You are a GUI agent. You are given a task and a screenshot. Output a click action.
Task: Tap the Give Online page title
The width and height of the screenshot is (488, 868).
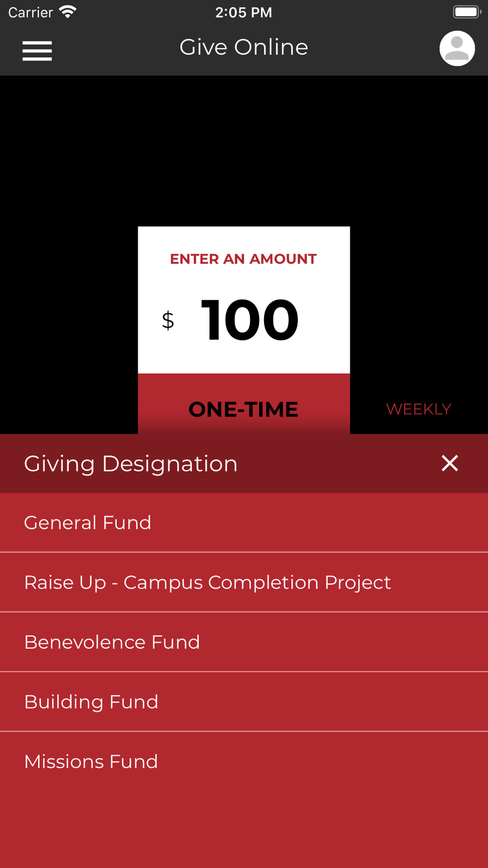[244, 47]
